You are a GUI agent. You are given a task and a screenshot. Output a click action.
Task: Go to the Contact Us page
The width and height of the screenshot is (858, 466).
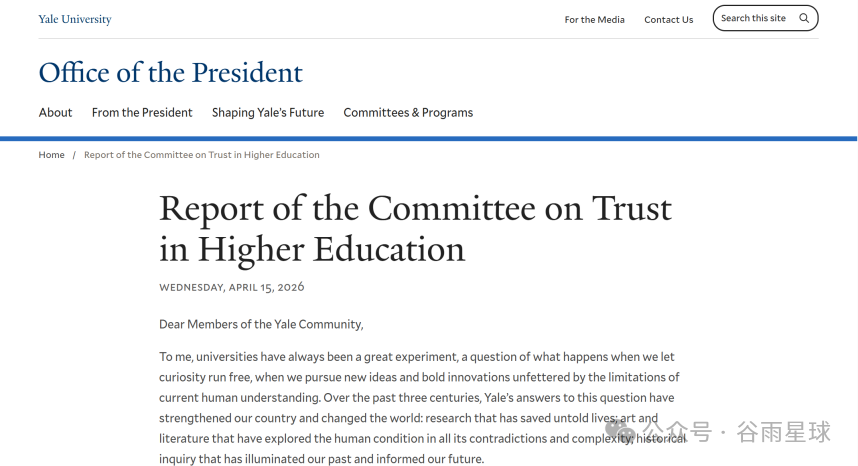(x=669, y=20)
